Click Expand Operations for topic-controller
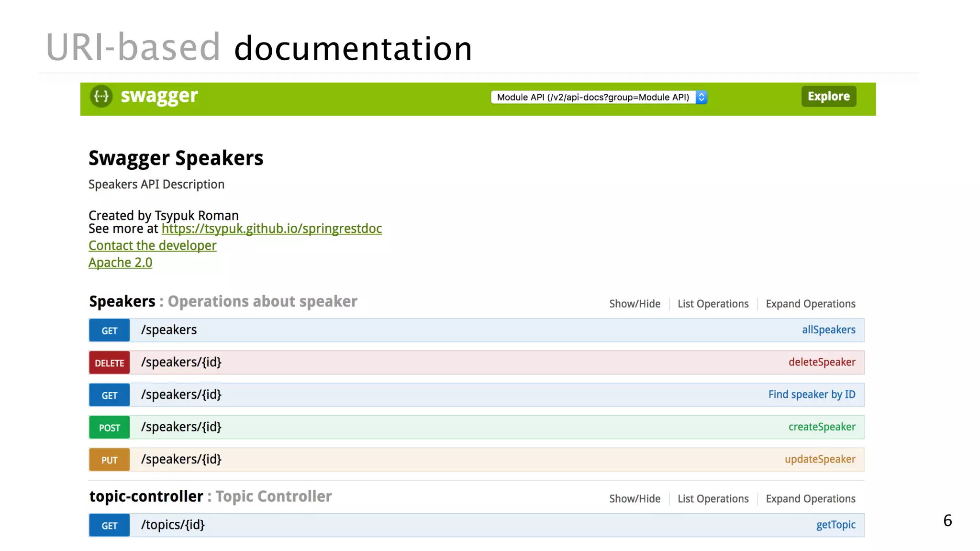Screen dimensions: 980x551 click(x=811, y=499)
